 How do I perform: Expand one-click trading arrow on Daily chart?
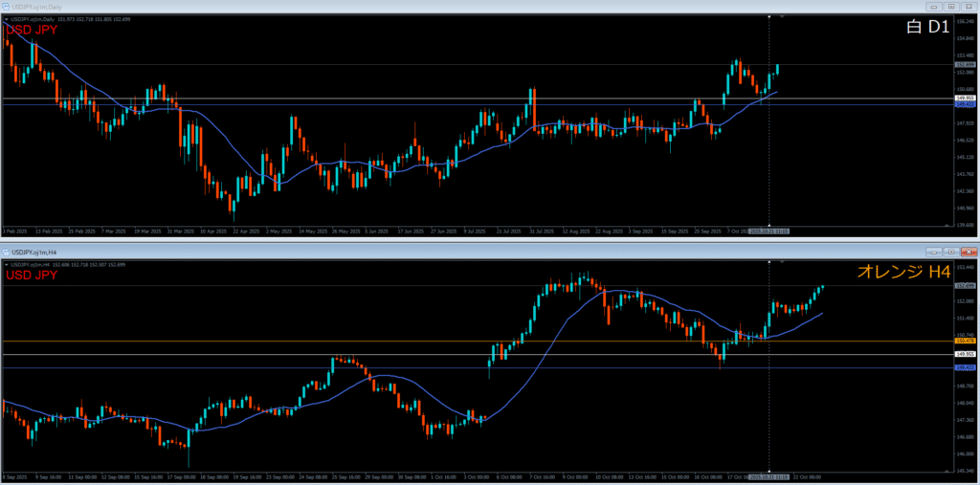[x=6, y=18]
